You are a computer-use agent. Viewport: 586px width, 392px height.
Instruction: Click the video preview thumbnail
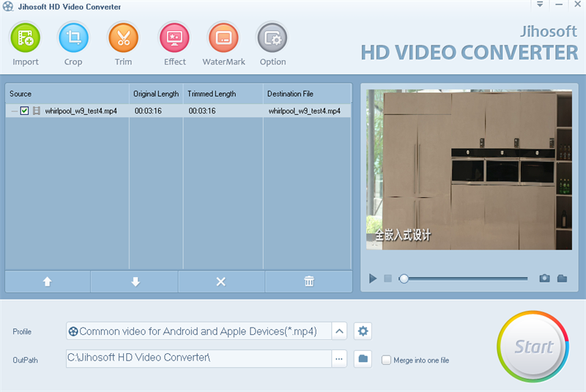469,170
